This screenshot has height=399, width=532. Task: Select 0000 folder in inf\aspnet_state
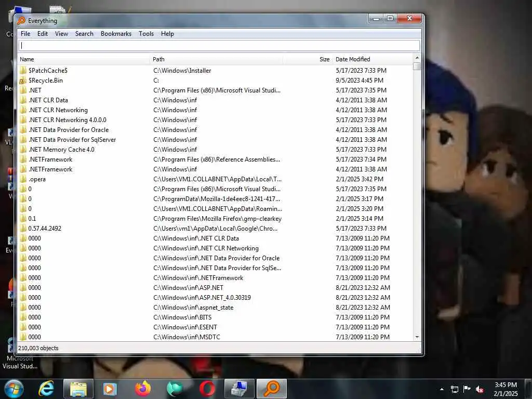[x=216, y=308]
